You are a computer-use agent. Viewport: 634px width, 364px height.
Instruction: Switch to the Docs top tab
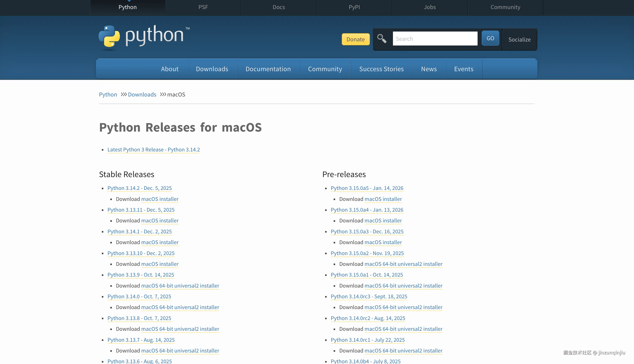pyautogui.click(x=279, y=7)
